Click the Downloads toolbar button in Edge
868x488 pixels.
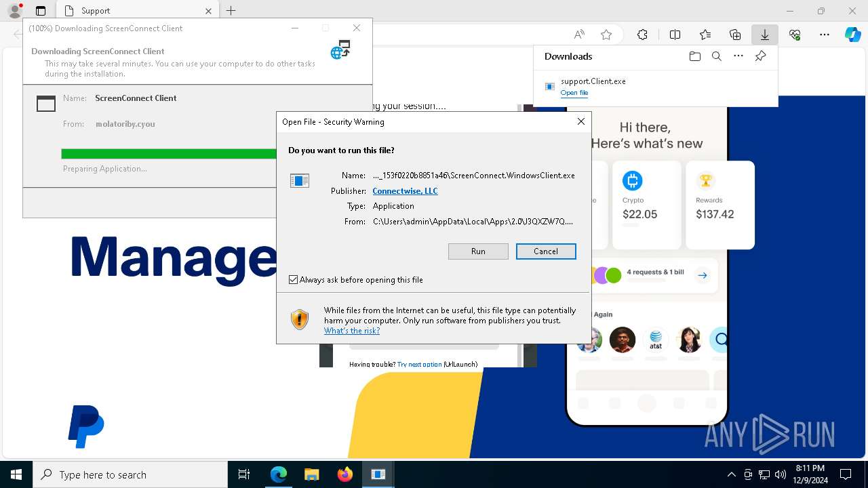[x=764, y=35]
